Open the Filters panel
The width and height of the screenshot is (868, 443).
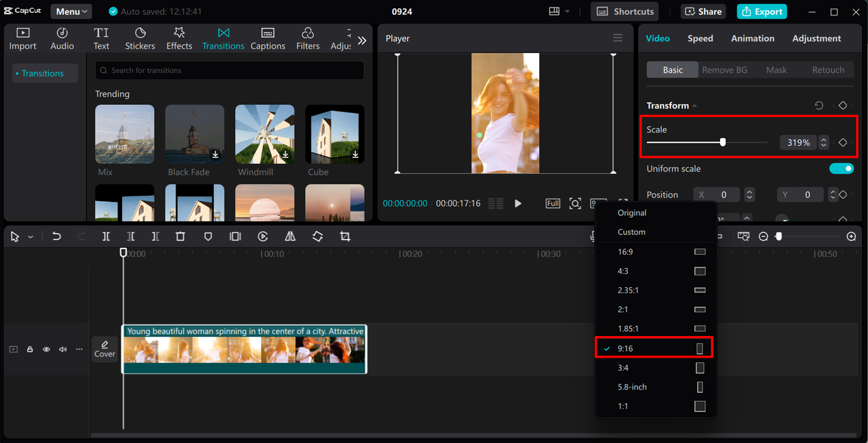coord(308,39)
